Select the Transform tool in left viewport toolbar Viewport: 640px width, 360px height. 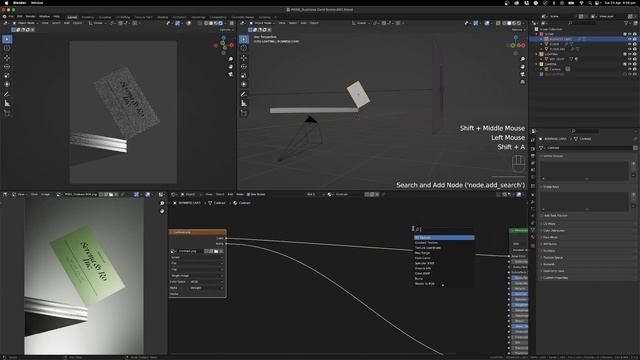click(7, 84)
